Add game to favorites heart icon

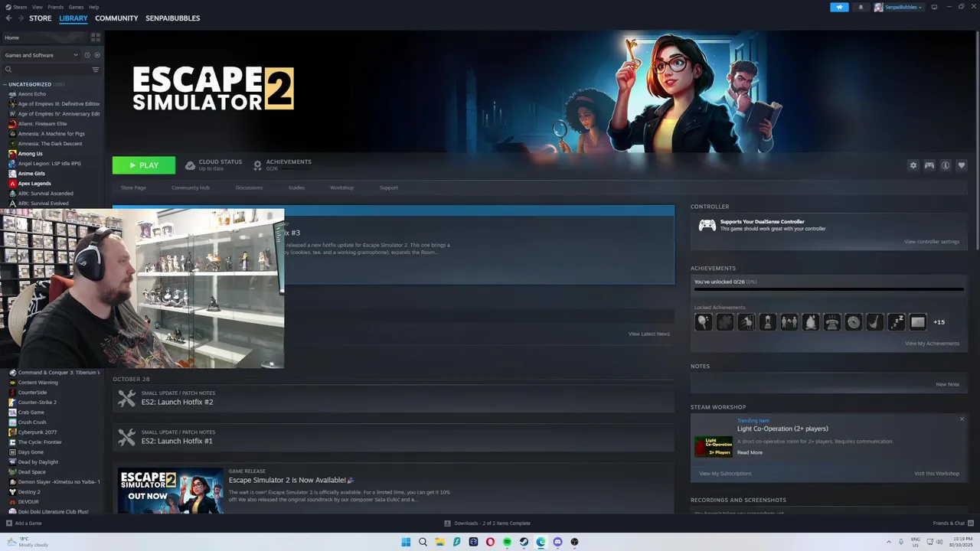tap(962, 165)
